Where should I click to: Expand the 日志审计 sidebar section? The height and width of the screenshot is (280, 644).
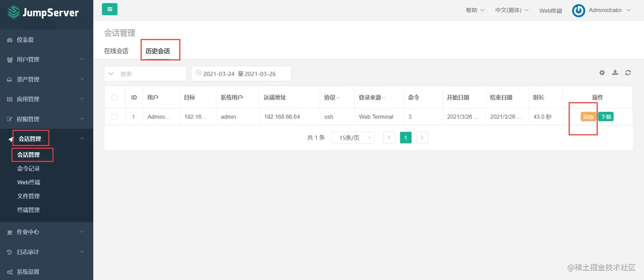pos(46,252)
